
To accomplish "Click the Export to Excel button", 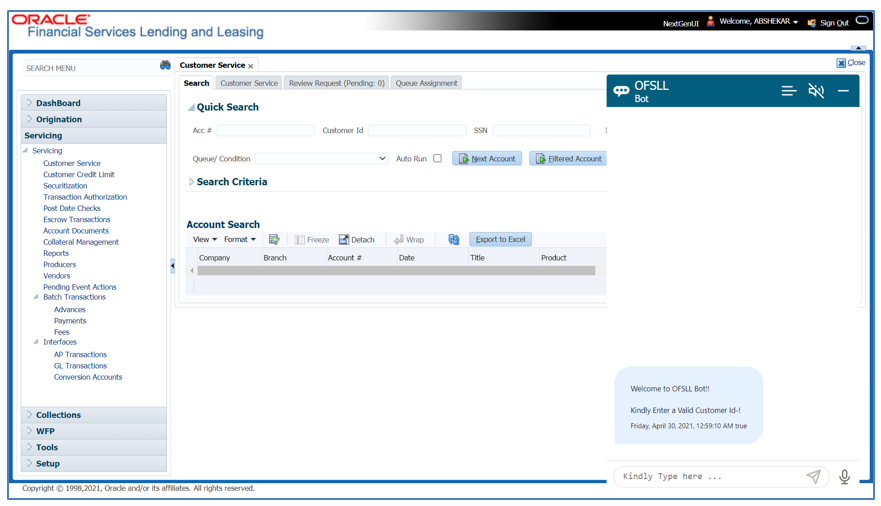I will tap(500, 239).
